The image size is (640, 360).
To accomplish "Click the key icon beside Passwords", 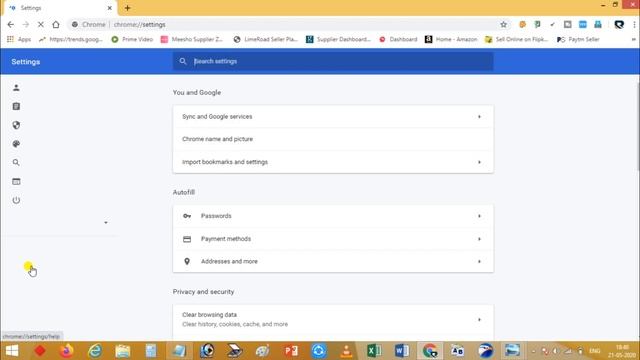I will click(x=187, y=216).
